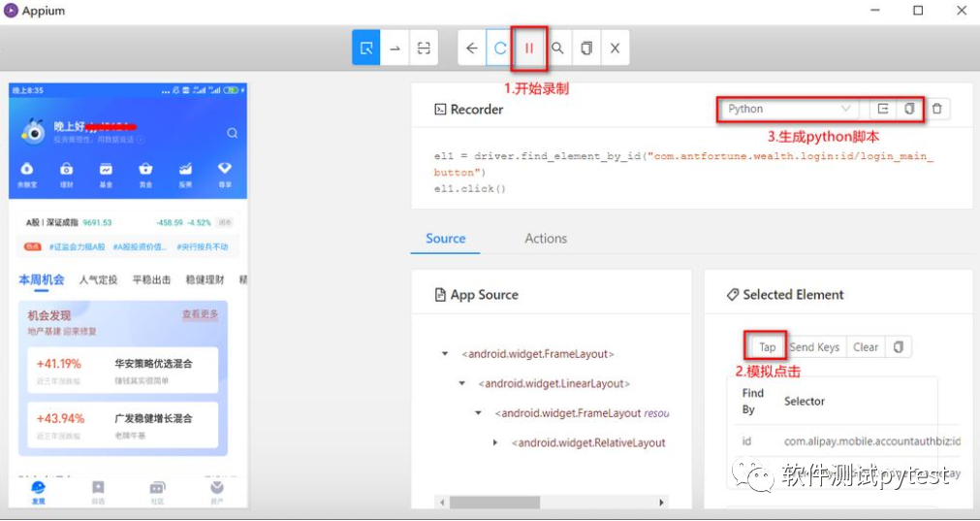Tap the 查看更多 link in 机会发现 card

[200, 314]
